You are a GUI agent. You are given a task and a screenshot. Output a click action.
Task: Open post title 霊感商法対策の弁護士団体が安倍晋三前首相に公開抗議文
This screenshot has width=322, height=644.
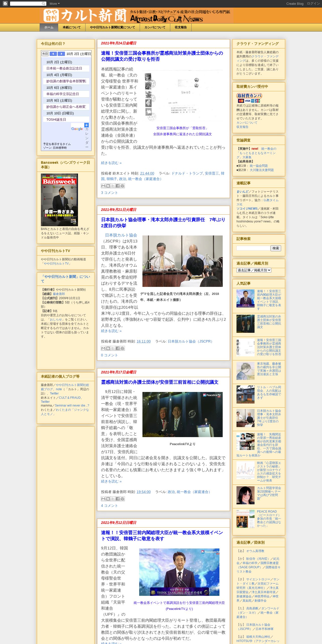pos(160,382)
